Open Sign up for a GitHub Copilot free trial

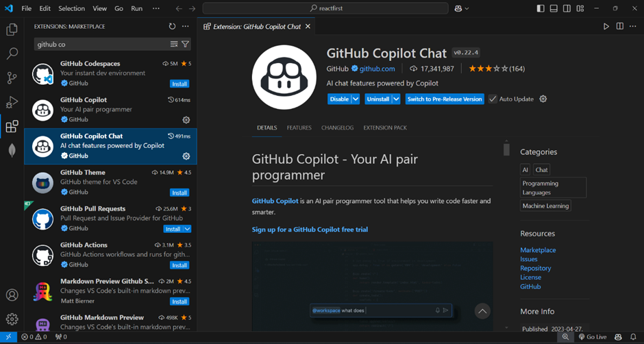(x=310, y=230)
